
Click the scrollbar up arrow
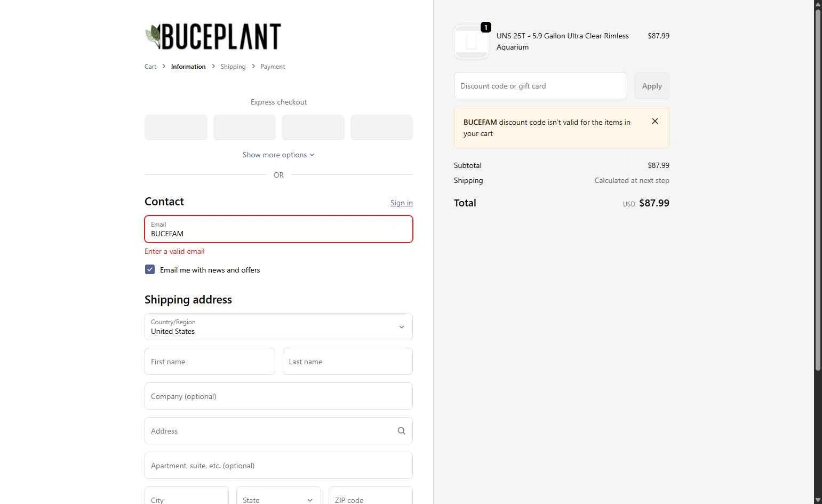point(818,4)
